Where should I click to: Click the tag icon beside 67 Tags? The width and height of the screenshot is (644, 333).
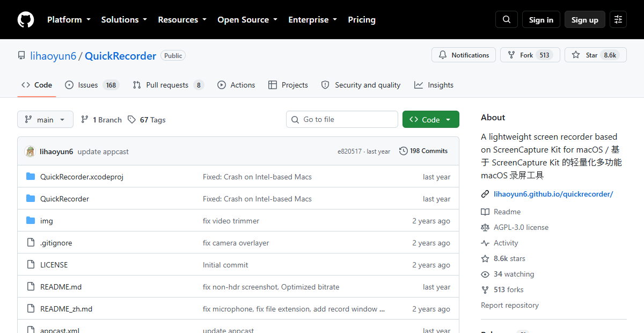[131, 120]
